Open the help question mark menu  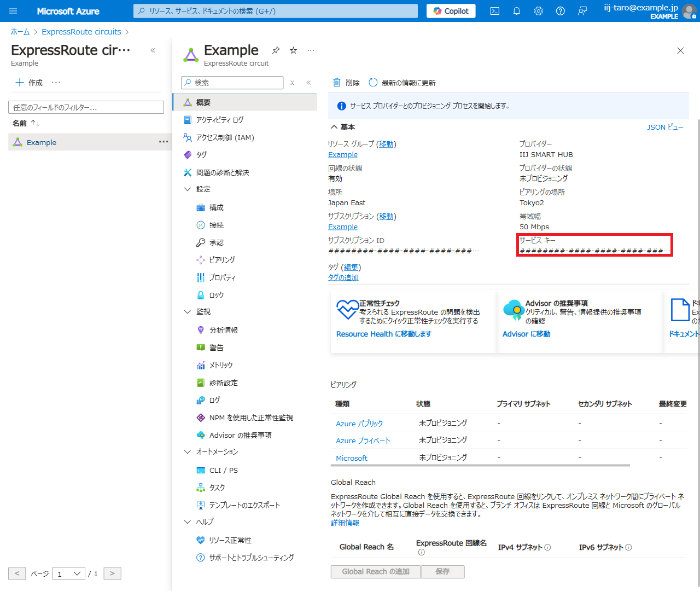tap(561, 11)
